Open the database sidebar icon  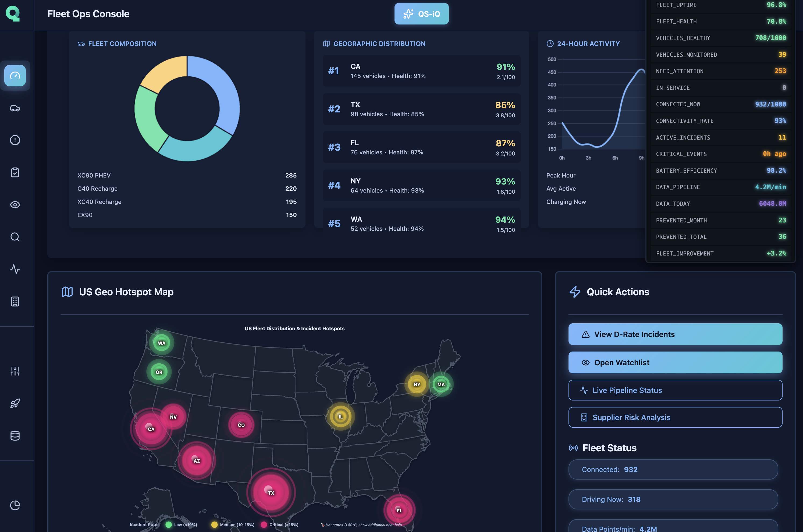15,436
